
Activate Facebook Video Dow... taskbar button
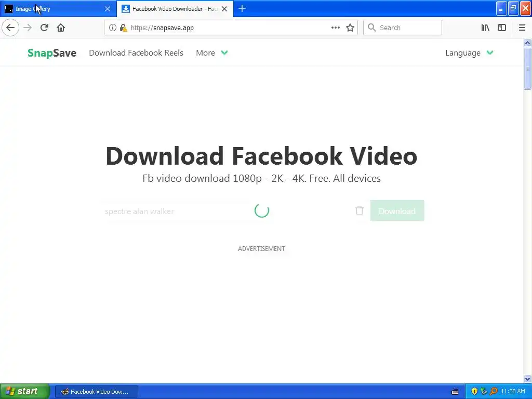tap(96, 392)
